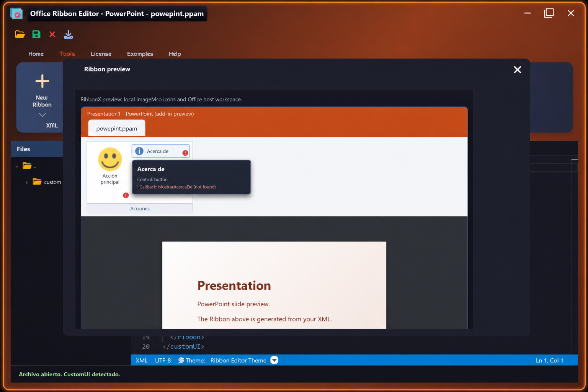The image size is (588, 392).
Task: Click the app gear logo in title bar
Action: coord(16,14)
